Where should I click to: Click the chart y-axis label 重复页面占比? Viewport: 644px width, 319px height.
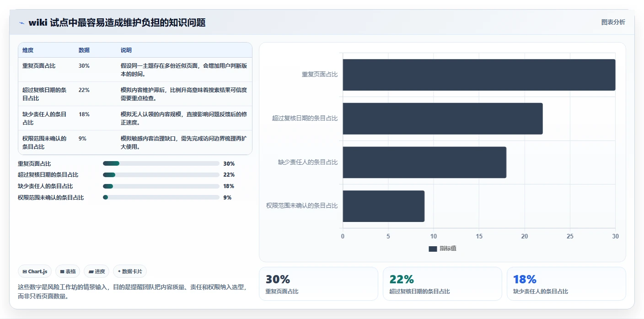click(x=320, y=74)
